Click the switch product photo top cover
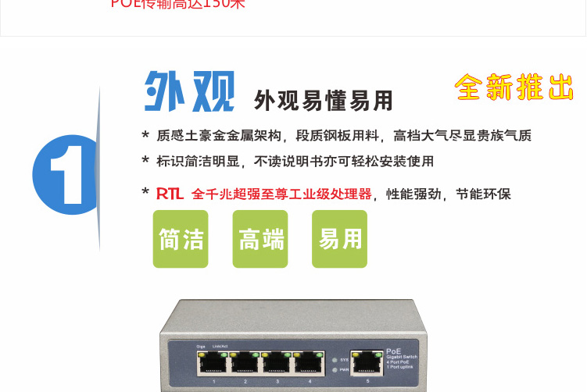 pyautogui.click(x=294, y=318)
